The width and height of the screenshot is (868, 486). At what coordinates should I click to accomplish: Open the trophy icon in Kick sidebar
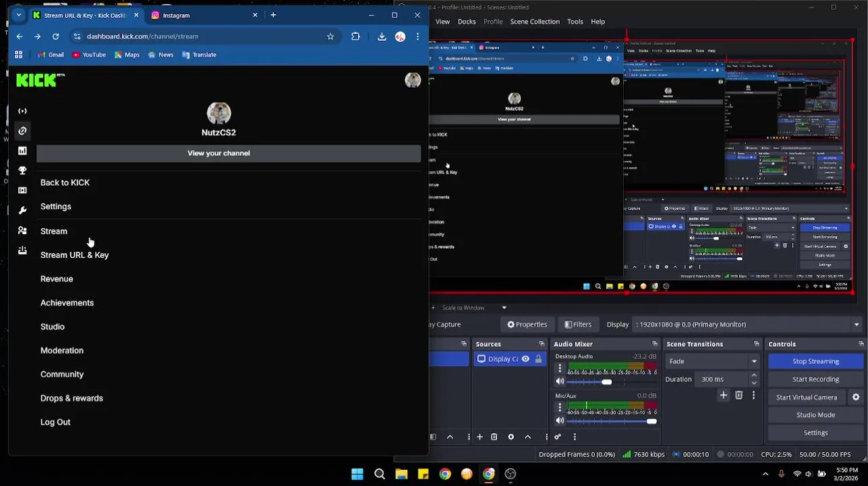click(x=22, y=171)
